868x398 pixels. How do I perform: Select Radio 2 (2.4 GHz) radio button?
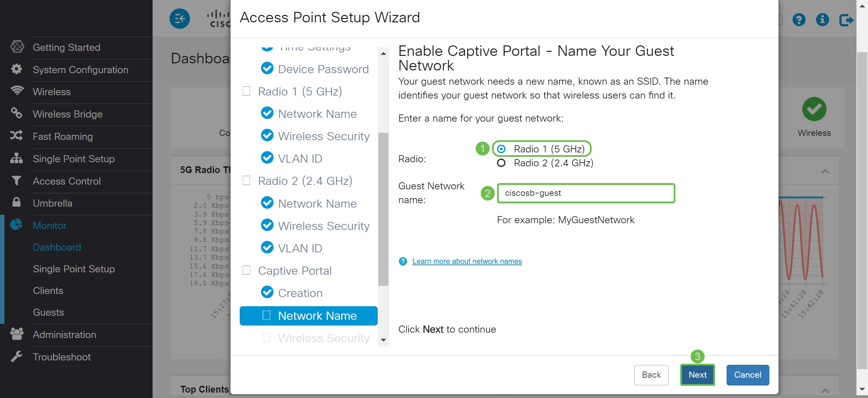point(501,163)
